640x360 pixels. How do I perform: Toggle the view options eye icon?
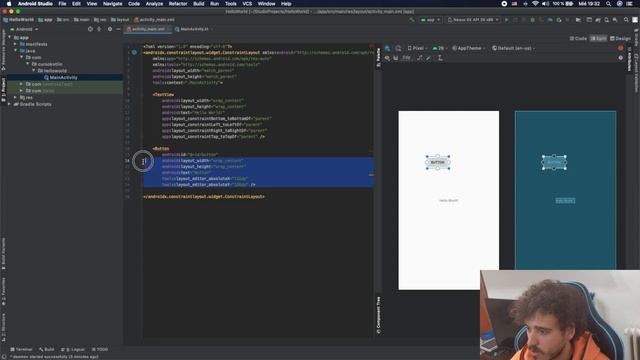(387, 58)
